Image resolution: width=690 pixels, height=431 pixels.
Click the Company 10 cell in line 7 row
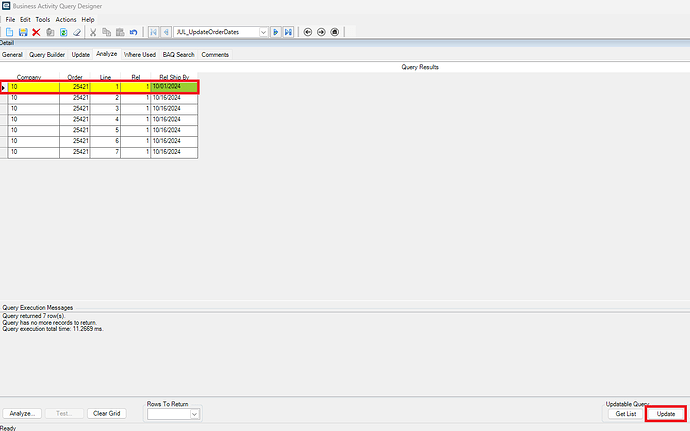click(33, 151)
